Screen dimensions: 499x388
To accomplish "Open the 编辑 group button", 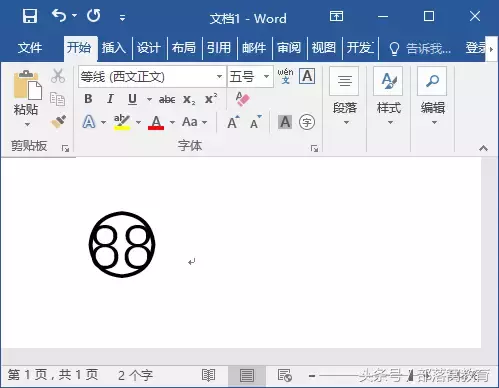I will [x=433, y=97].
